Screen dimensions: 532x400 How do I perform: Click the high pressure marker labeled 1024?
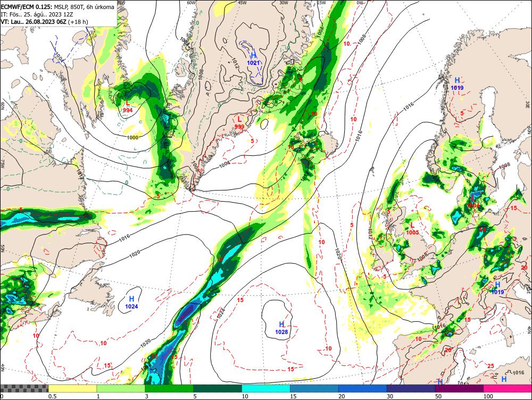[131, 302]
